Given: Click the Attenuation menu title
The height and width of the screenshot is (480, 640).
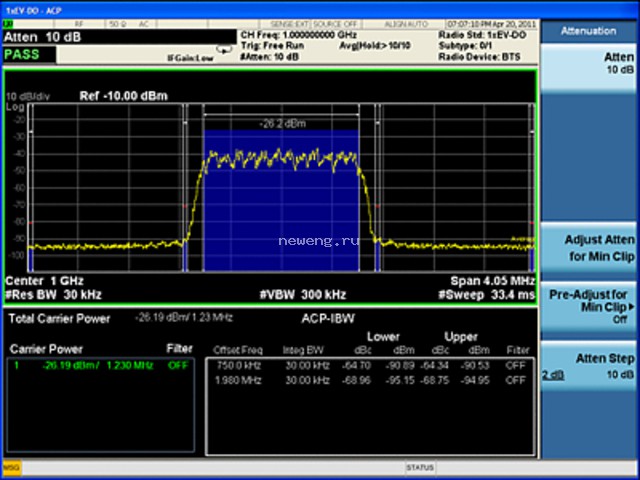Looking at the screenshot, I should coord(588,31).
